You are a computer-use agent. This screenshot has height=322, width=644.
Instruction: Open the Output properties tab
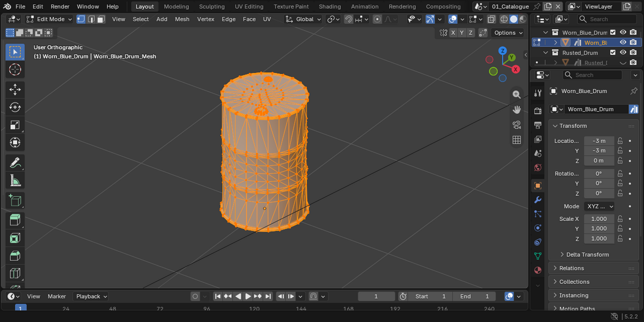[538, 125]
